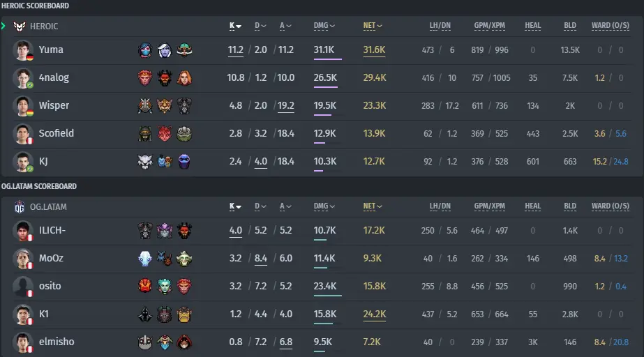Sort Heroic scoreboard by assists column
This screenshot has width=644, height=357.
pos(285,26)
